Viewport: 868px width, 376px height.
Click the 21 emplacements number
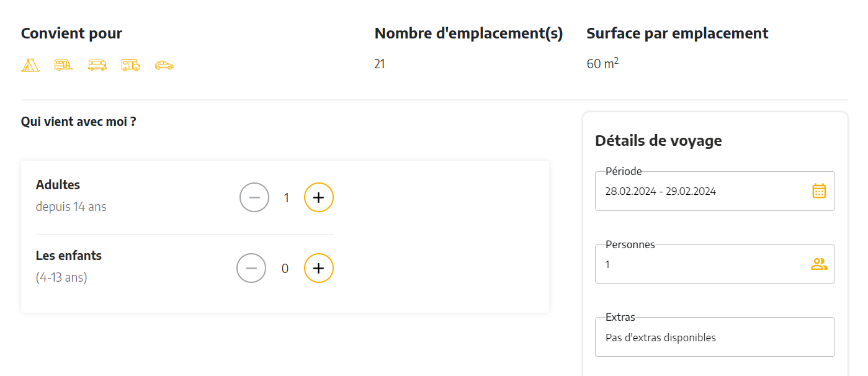[380, 64]
